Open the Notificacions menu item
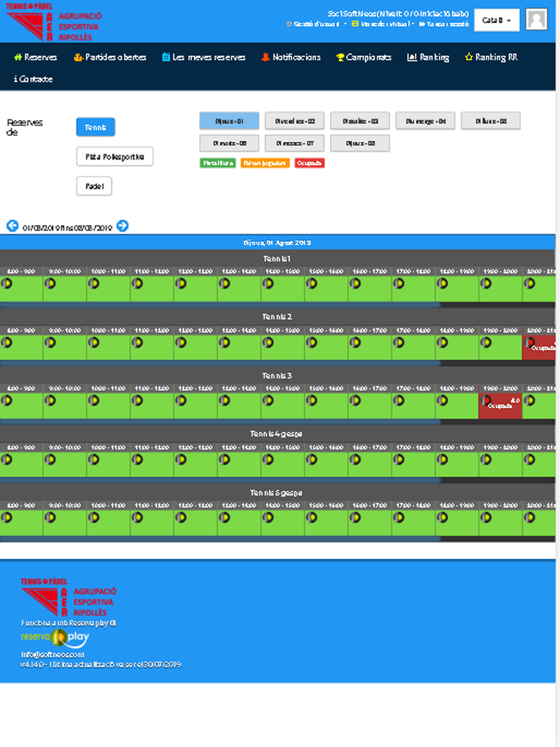 point(291,57)
